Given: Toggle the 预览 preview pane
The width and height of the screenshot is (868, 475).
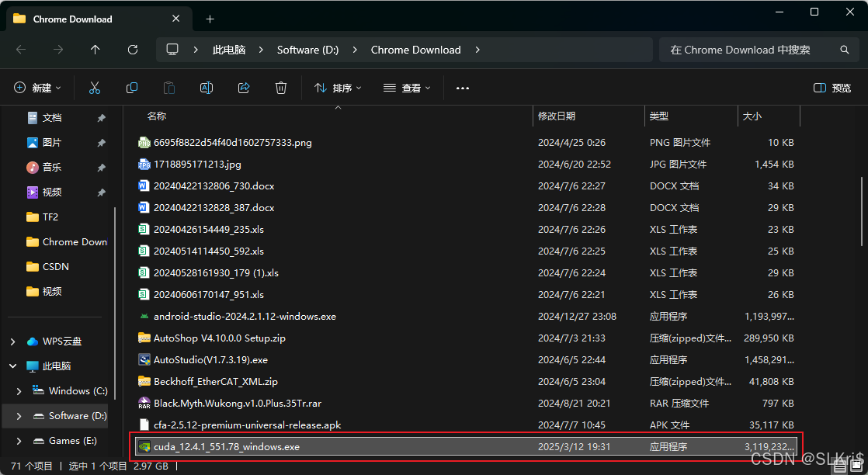Looking at the screenshot, I should tap(832, 88).
